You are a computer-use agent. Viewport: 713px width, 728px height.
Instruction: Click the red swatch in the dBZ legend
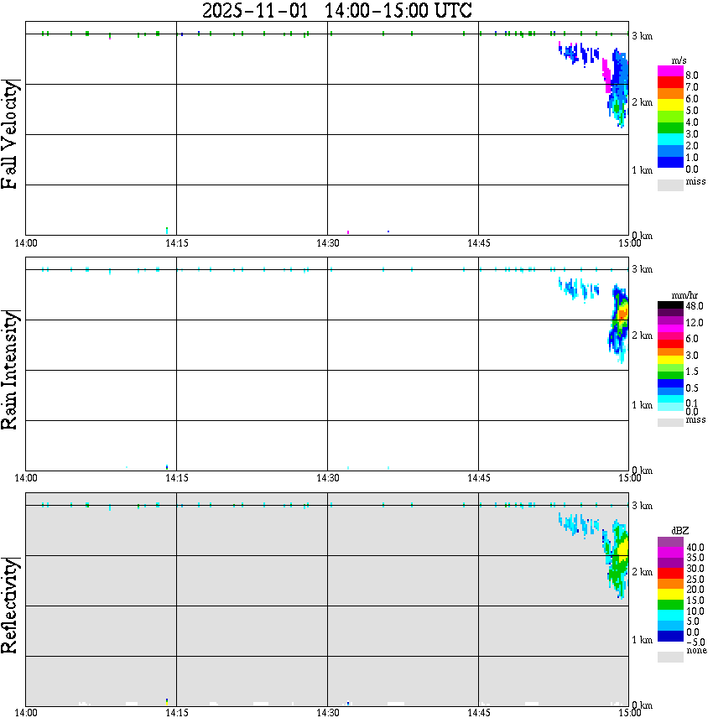pyautogui.click(x=670, y=574)
